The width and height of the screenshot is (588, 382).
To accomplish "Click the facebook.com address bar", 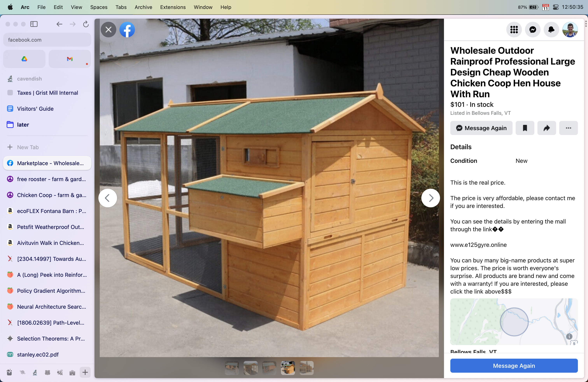I will (x=47, y=40).
